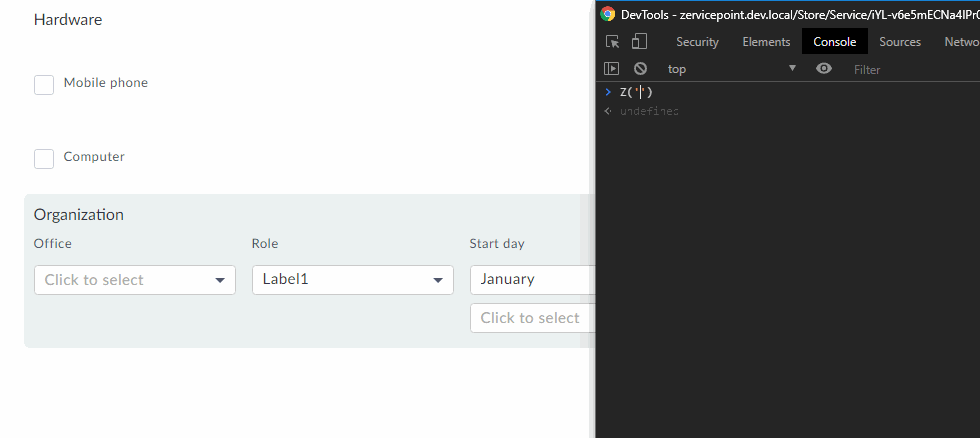Screen dimensions: 980x438
Task: Select the Console tab
Action: pyautogui.click(x=834, y=42)
